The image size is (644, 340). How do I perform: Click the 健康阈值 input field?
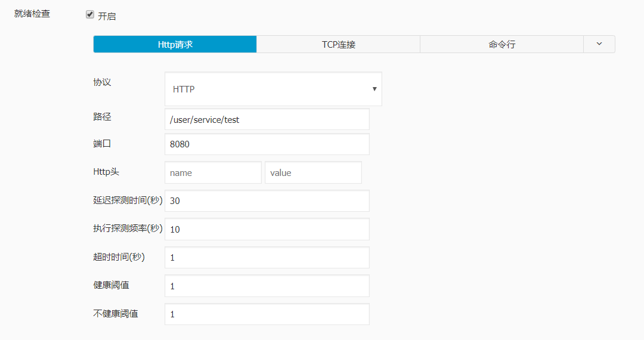(x=267, y=286)
